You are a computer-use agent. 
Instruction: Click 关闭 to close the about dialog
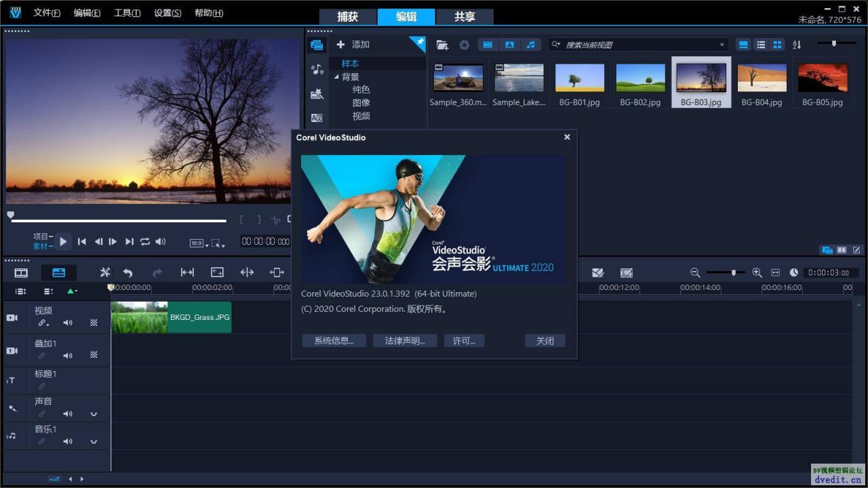coord(545,341)
